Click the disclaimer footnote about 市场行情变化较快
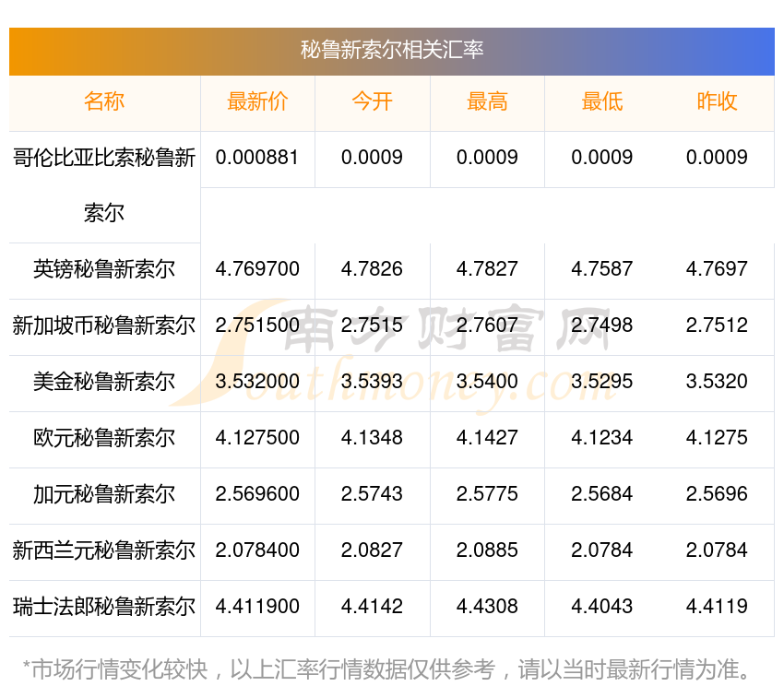Image resolution: width=784 pixels, height=698 pixels. (386, 670)
